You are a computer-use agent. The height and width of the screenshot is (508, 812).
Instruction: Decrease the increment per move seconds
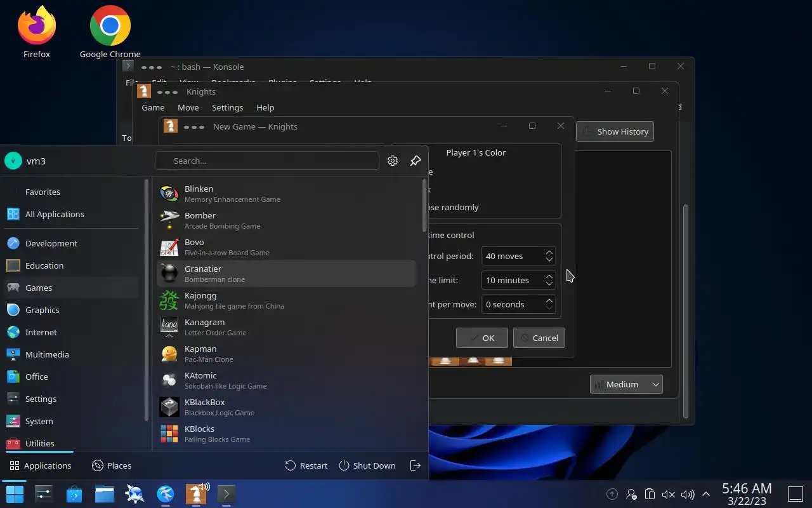tap(549, 309)
